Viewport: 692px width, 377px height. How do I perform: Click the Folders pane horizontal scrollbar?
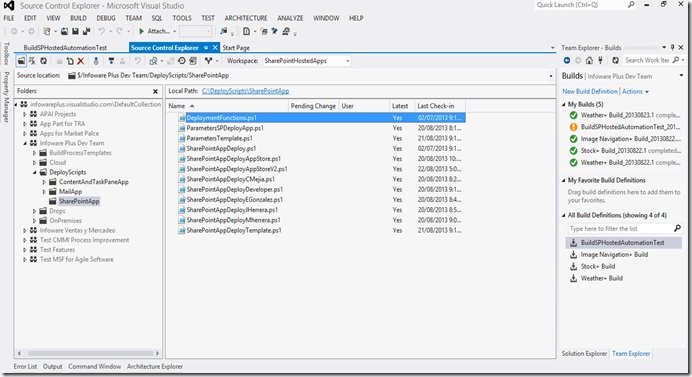(88, 353)
